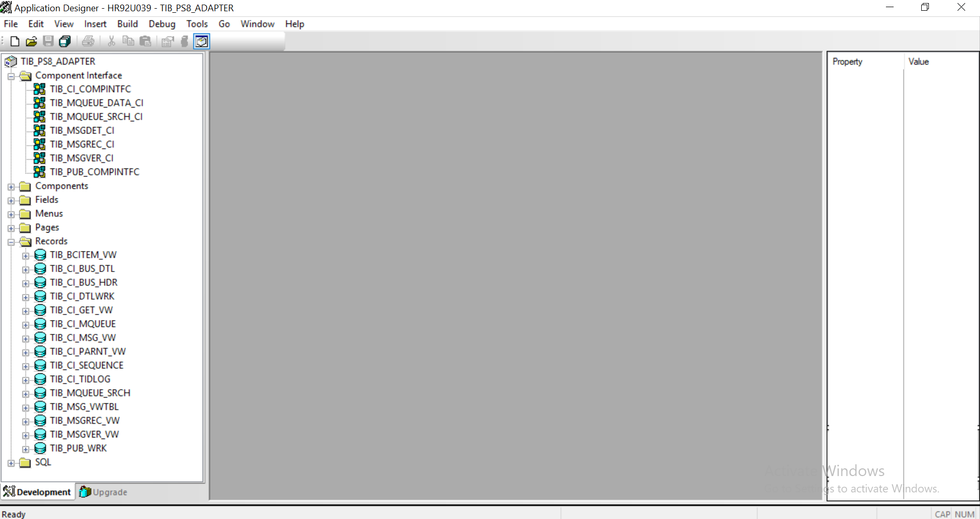Open the Build menu
This screenshot has width=980, height=519.
pyautogui.click(x=127, y=24)
